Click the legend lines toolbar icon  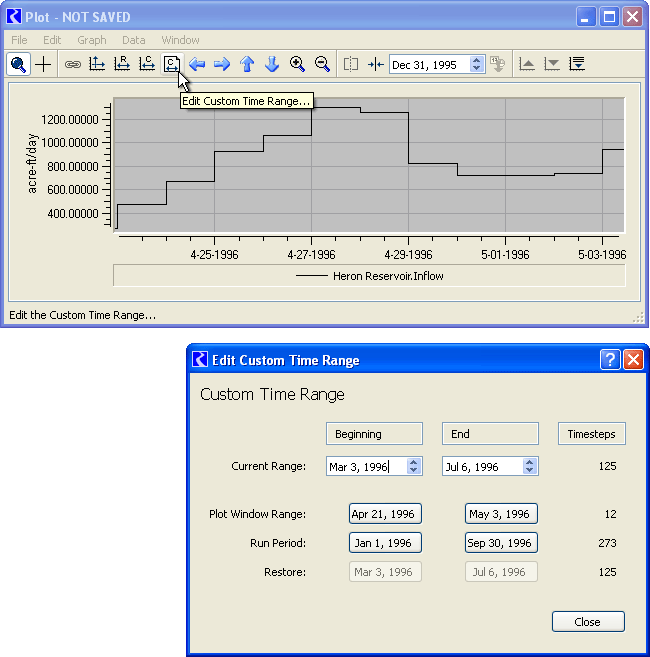pyautogui.click(x=577, y=64)
